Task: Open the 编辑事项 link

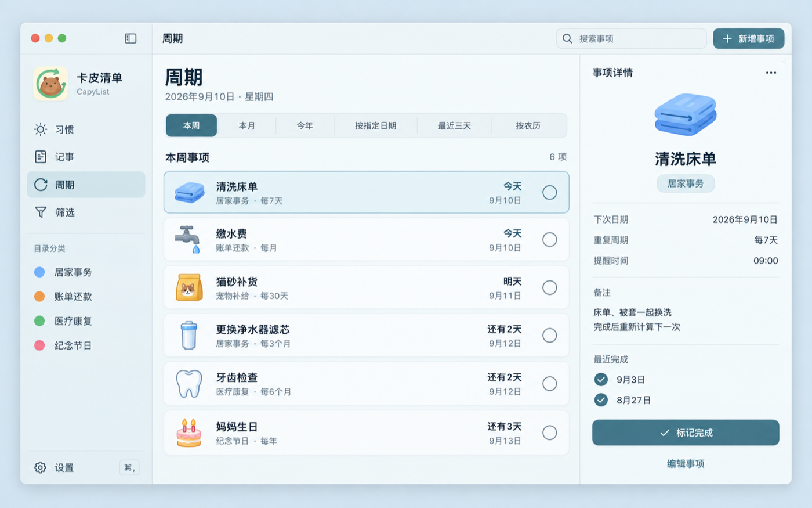Action: coord(686,463)
